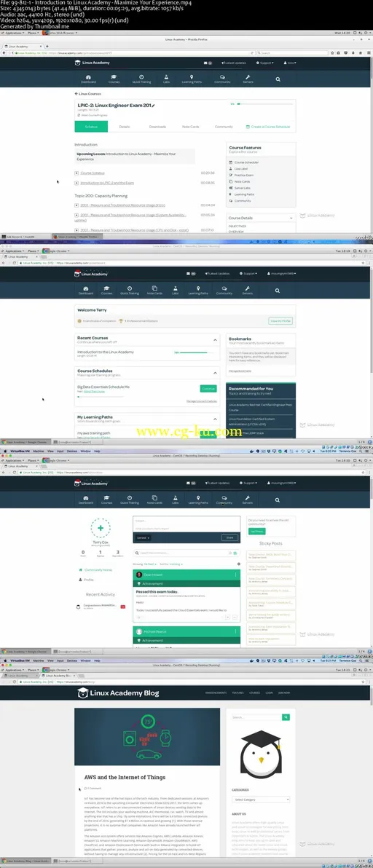This screenshot has width=373, height=868.
Task: Add profile photo via green plus circle
Action: tap(100, 529)
